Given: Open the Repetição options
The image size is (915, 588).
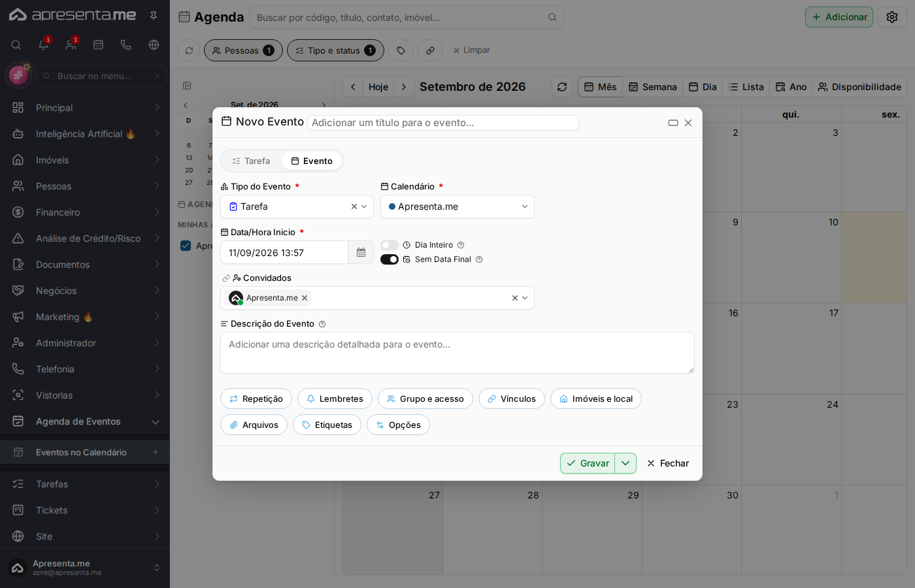Looking at the screenshot, I should click(256, 399).
